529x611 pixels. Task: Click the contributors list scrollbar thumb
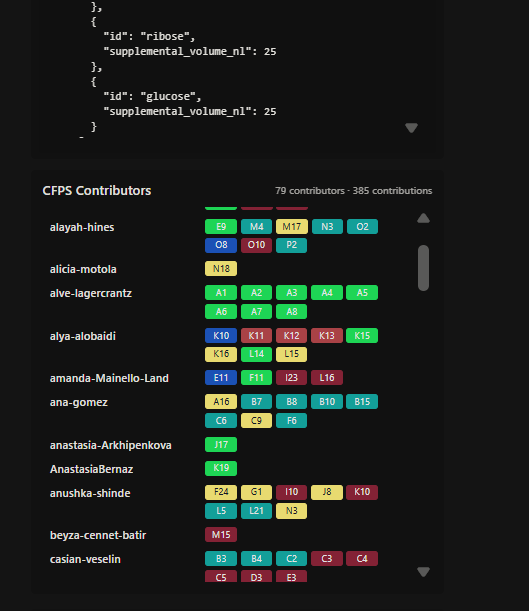(x=423, y=268)
